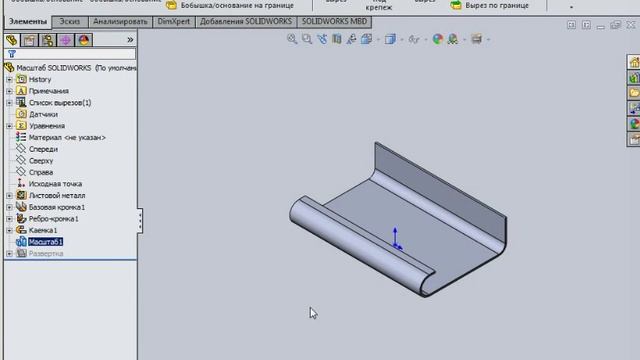
Task: Expand the suppressed Развертка feature
Action: 9,254
